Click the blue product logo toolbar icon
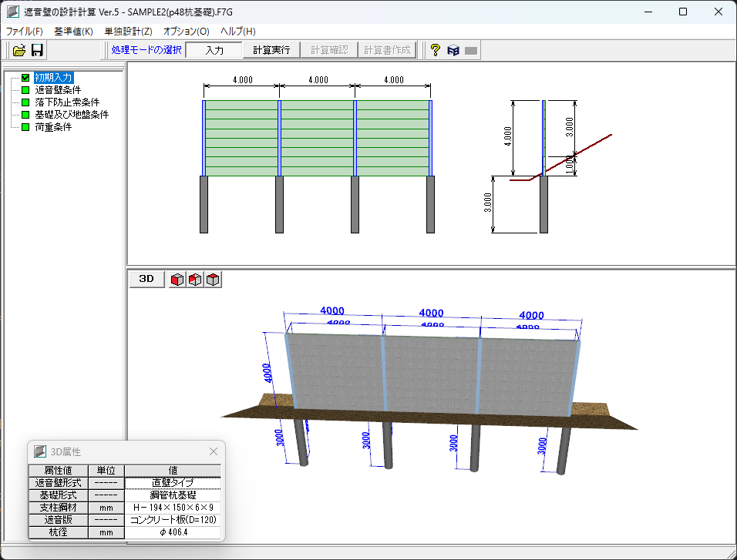Viewport: 737px width, 560px height. click(453, 50)
